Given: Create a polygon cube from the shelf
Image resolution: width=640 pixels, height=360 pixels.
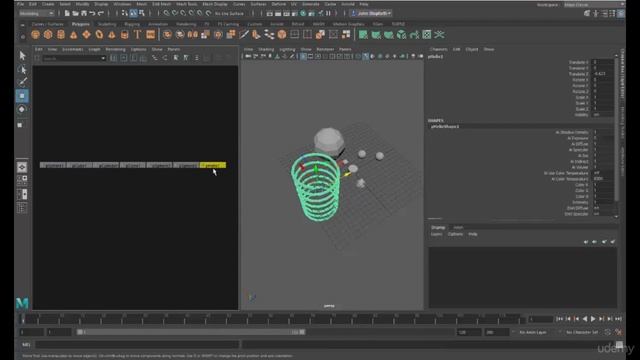Looking at the screenshot, I should (x=48, y=35).
